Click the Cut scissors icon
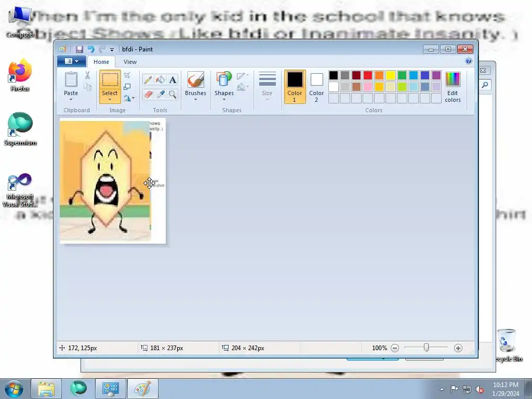Screen dimensions: 532x399 [87, 75]
